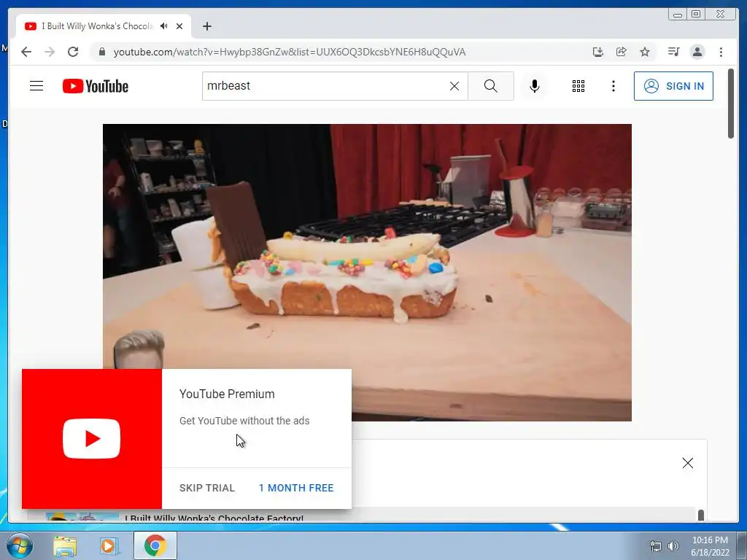Click the Chrome forward arrow
This screenshot has height=560, width=747.
click(x=50, y=52)
